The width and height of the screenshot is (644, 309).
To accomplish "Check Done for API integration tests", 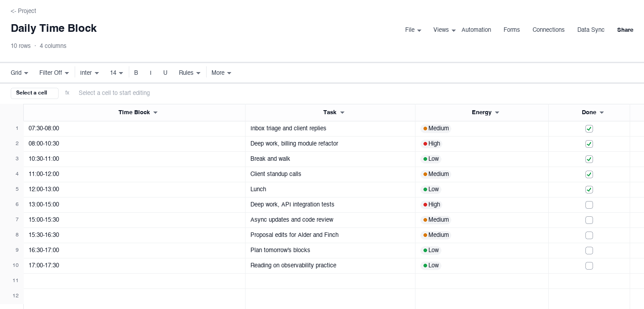I will [589, 205].
